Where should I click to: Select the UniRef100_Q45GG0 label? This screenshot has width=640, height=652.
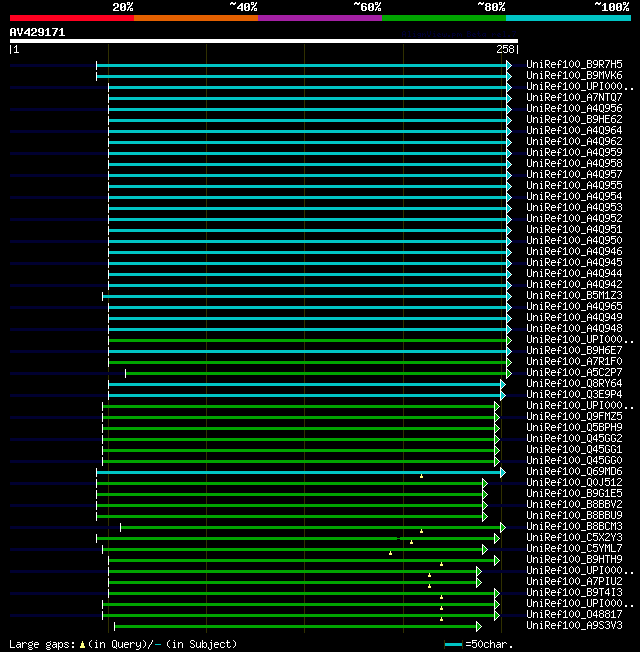coord(574,461)
